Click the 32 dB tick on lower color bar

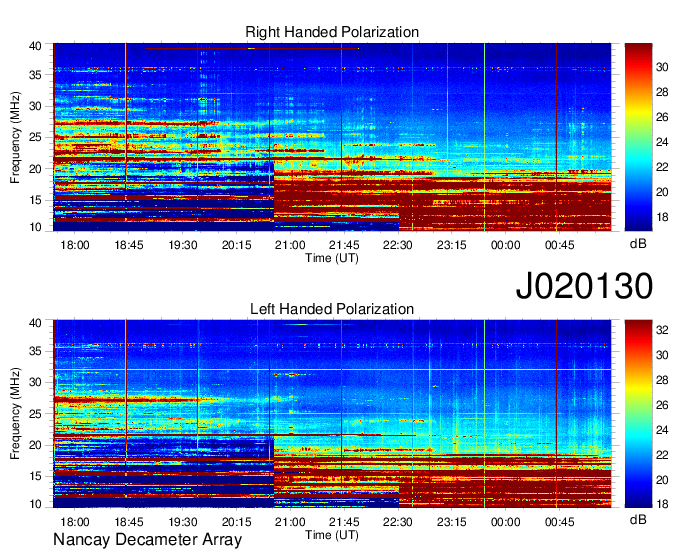tap(662, 330)
